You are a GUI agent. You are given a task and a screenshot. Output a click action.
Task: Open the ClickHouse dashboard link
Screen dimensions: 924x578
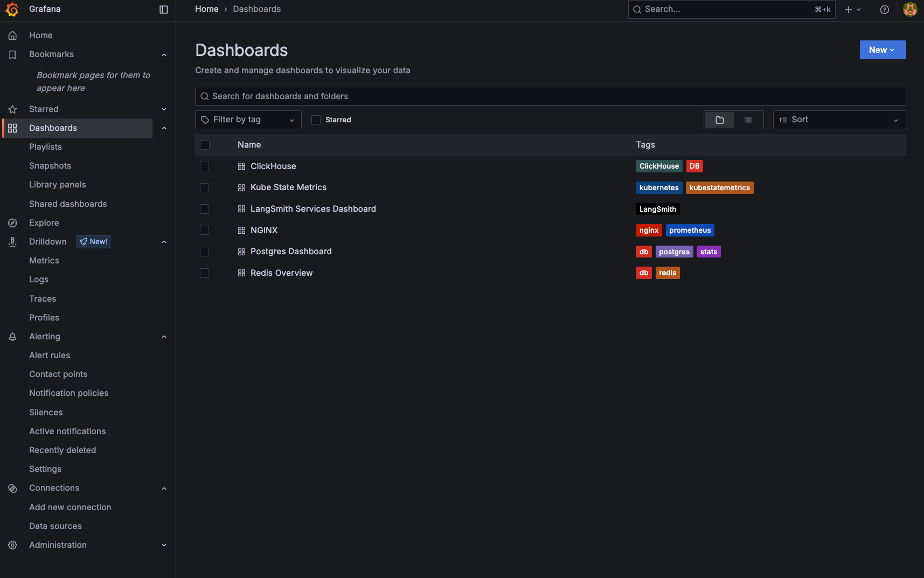click(273, 166)
